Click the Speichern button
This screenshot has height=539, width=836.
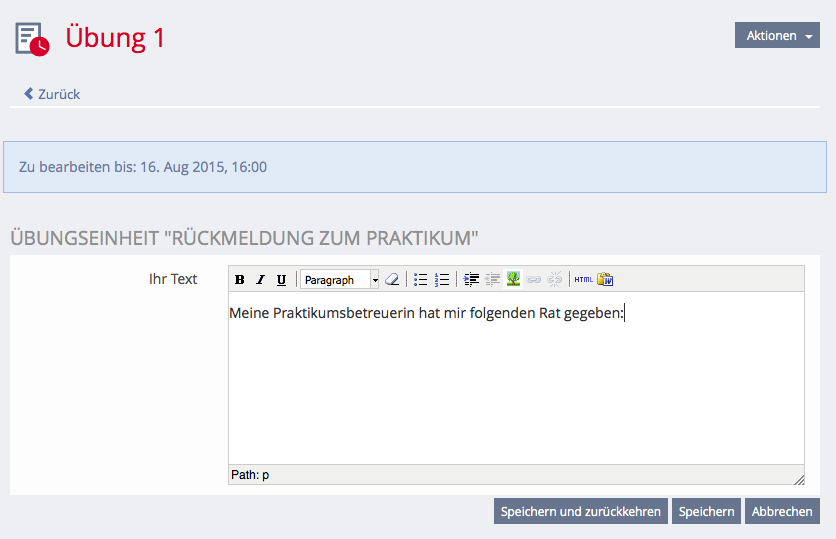point(706,511)
